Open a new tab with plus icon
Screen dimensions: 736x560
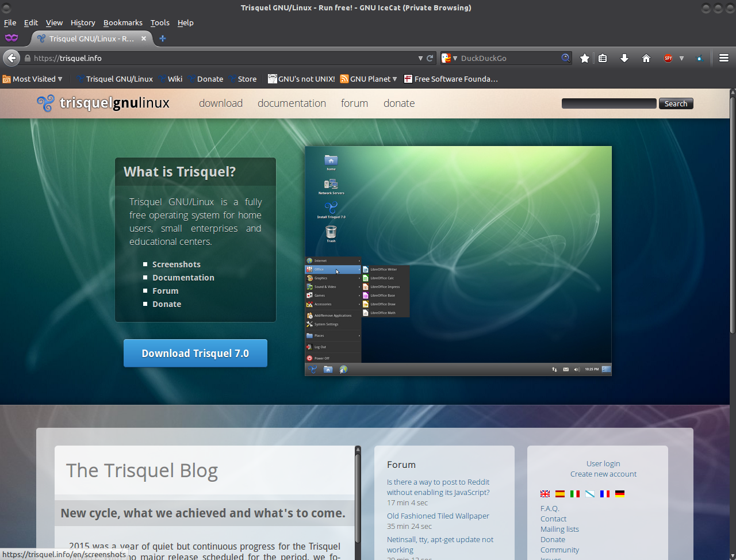[163, 39]
